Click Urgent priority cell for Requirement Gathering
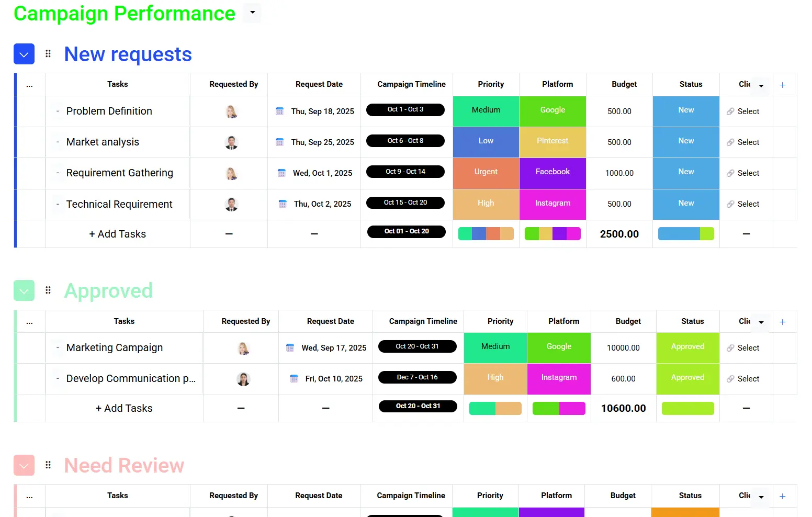Viewport: 812px width, 517px height. (486, 173)
